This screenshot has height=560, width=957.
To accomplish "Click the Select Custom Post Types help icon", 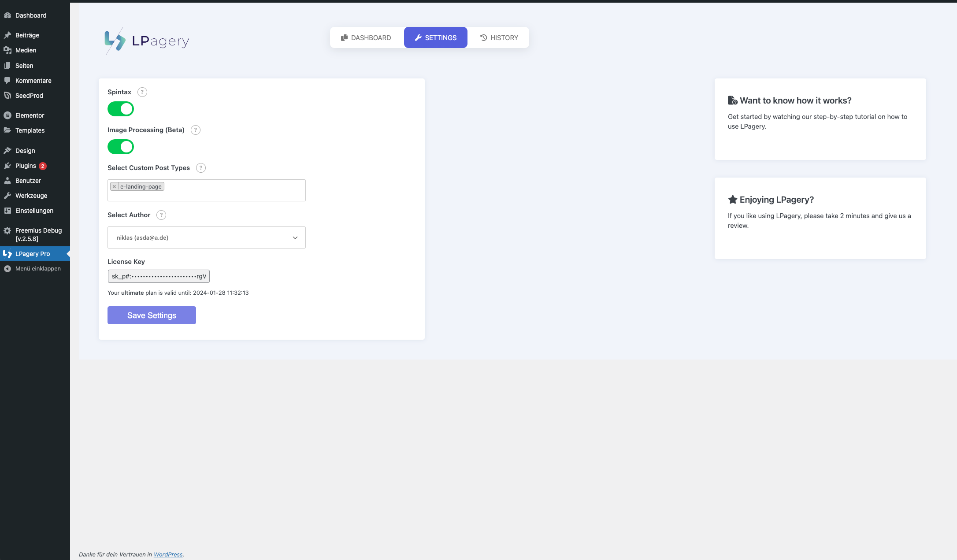I will tap(201, 168).
